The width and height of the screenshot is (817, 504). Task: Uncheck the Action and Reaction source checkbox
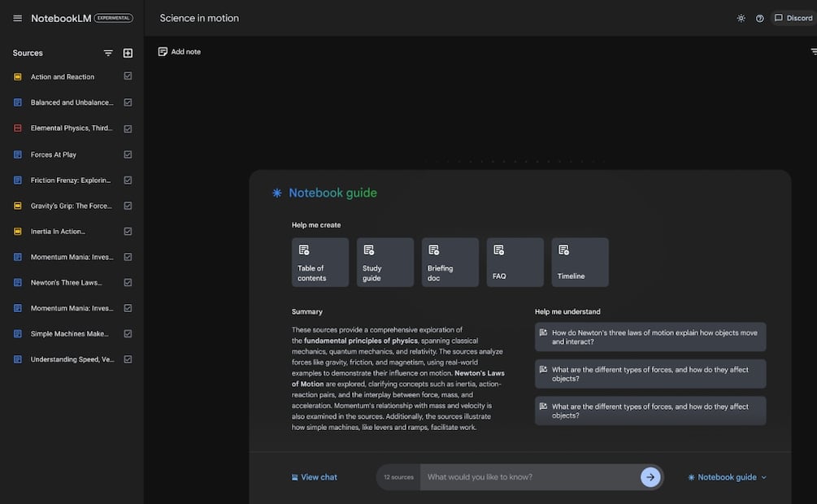128,76
